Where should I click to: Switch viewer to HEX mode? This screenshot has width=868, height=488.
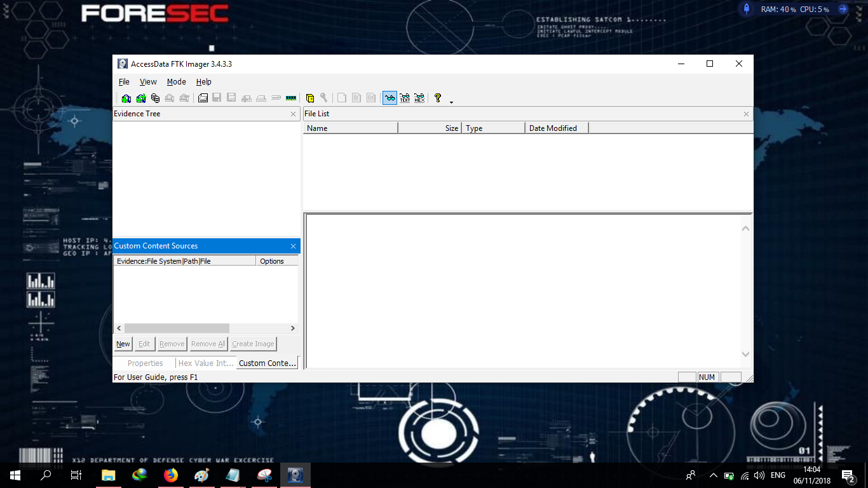tap(419, 98)
